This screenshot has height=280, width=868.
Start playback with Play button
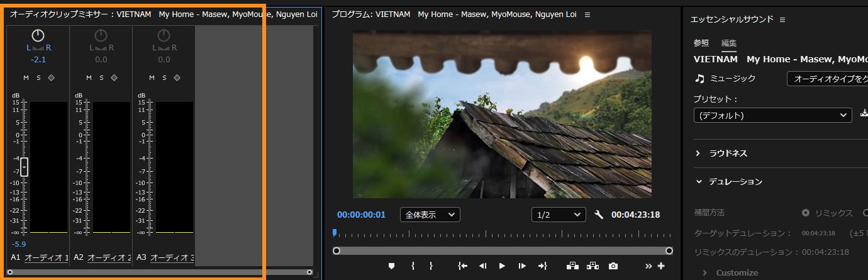[502, 266]
